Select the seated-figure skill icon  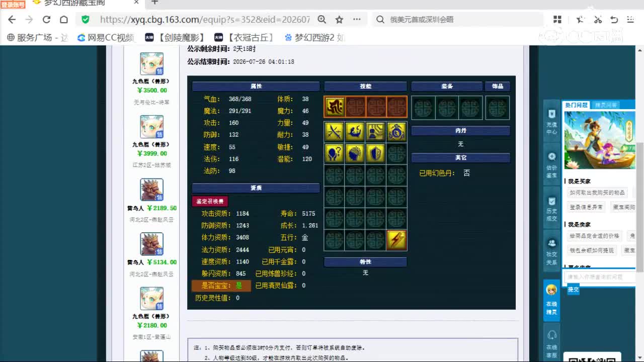(375, 132)
